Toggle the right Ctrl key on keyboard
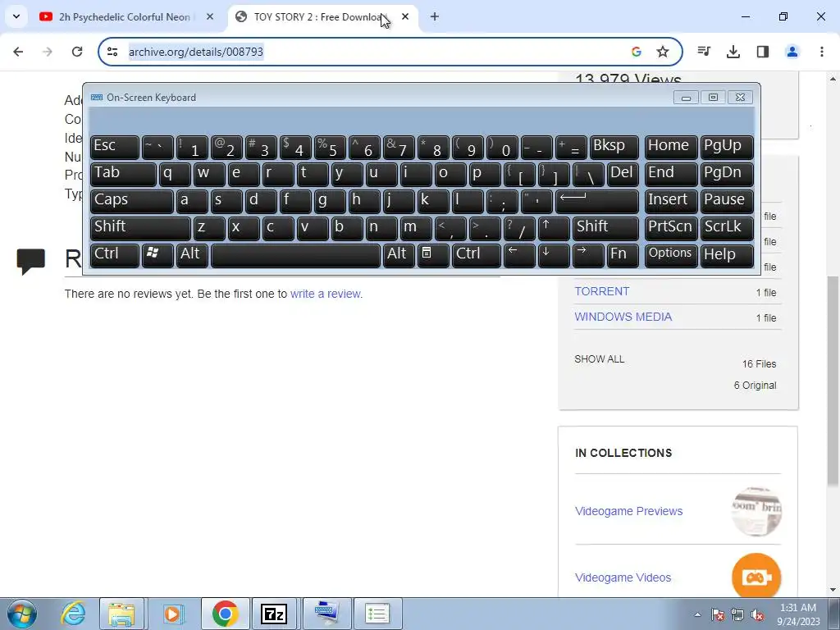The image size is (840, 630). (477, 254)
